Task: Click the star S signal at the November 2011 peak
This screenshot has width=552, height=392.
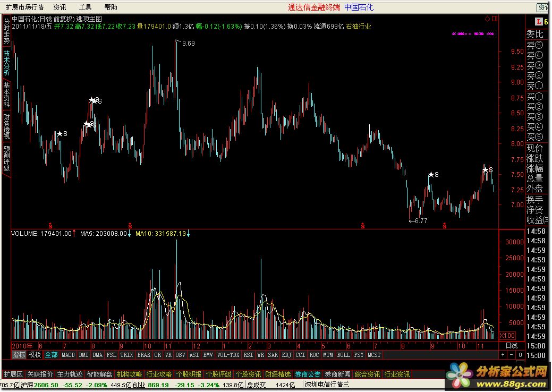Action: pos(488,170)
